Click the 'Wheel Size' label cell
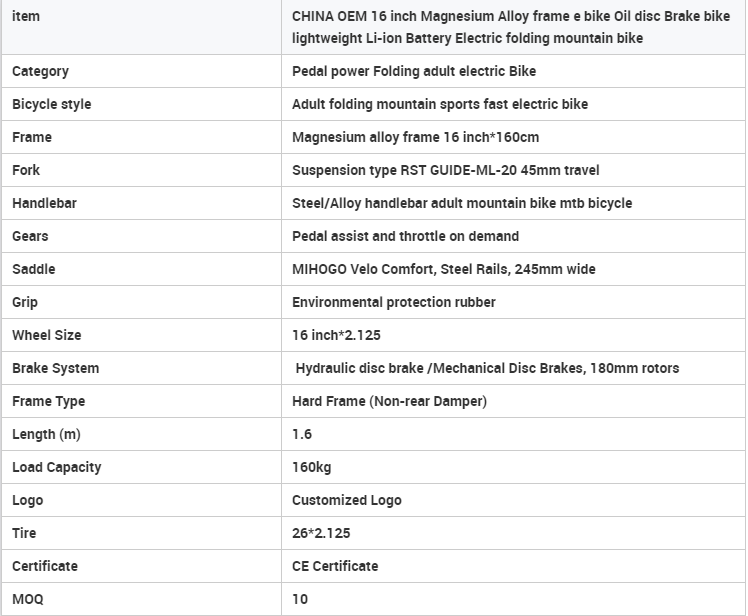This screenshot has height=616, width=748. click(x=46, y=335)
